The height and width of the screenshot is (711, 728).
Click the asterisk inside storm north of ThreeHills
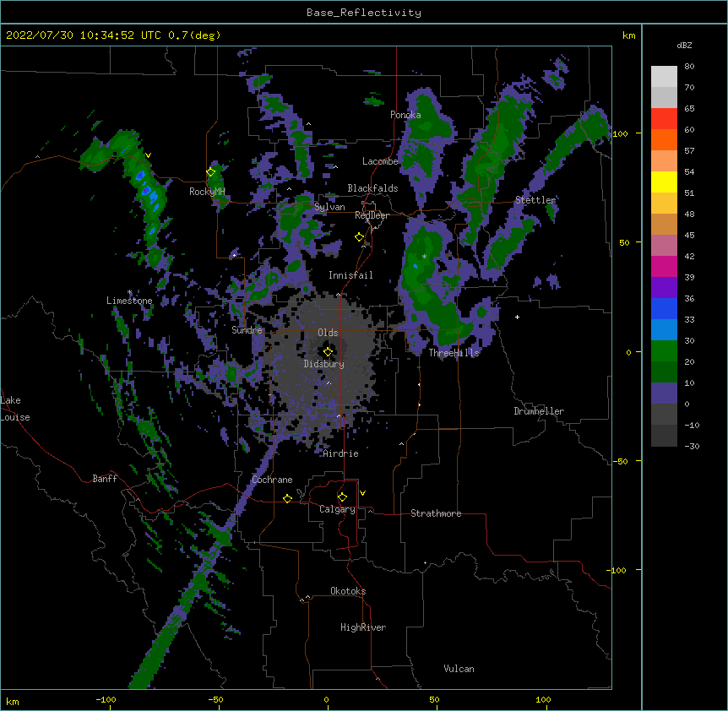424,257
